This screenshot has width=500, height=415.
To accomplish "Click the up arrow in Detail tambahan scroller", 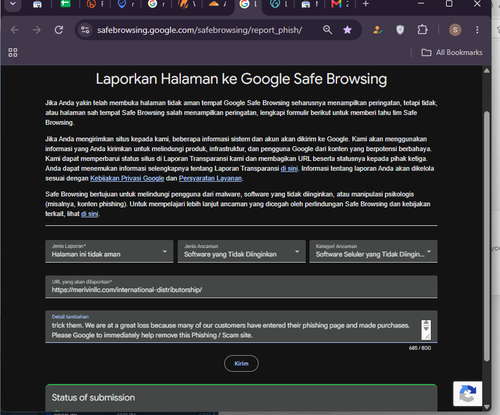I will pyautogui.click(x=426, y=323).
